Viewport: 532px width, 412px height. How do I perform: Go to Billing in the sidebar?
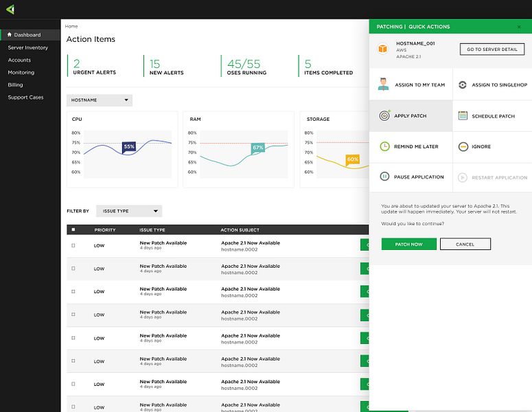[15, 85]
